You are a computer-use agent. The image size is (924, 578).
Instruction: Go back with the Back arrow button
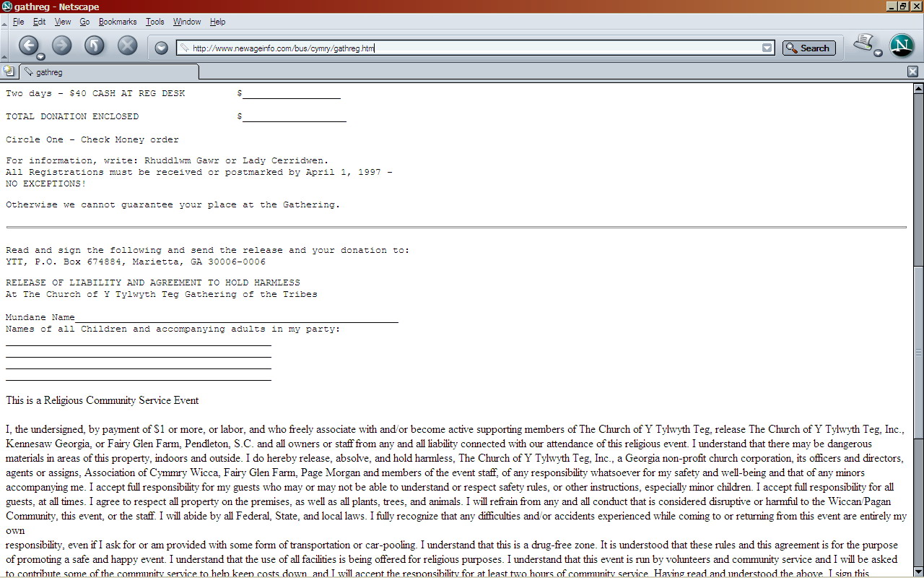(27, 45)
